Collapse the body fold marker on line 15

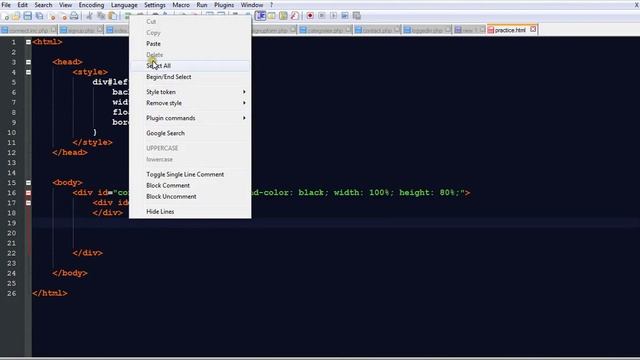[28, 183]
